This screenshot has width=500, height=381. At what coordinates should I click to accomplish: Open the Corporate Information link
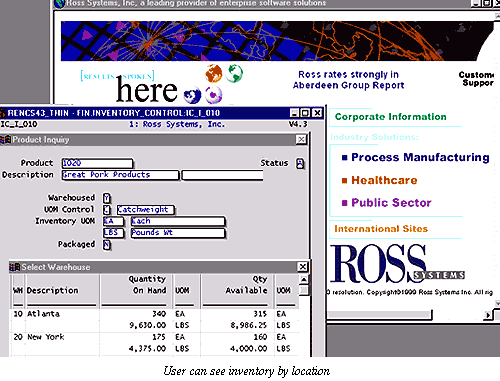(390, 117)
